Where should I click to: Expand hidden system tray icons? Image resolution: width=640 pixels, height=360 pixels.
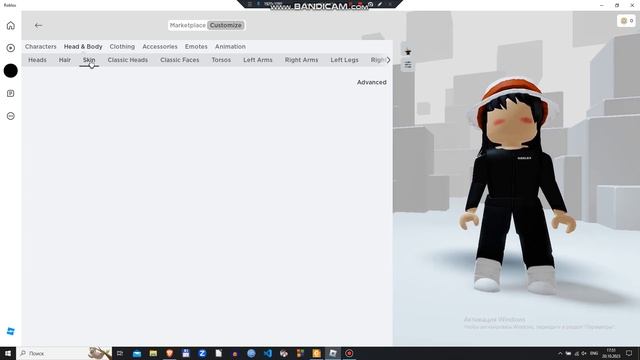click(x=560, y=353)
